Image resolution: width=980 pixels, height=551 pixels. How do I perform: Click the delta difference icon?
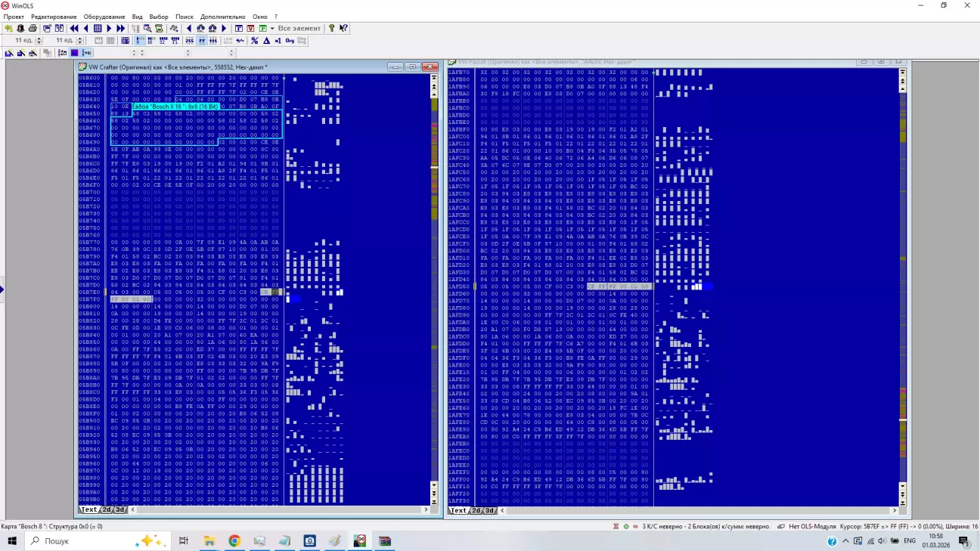point(266,41)
